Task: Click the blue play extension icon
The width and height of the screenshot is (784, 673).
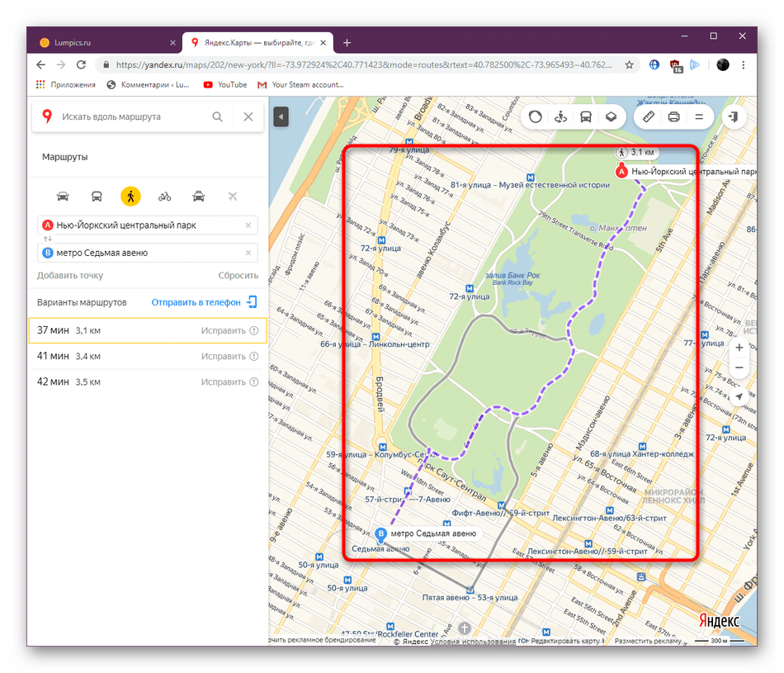Action: (x=695, y=64)
